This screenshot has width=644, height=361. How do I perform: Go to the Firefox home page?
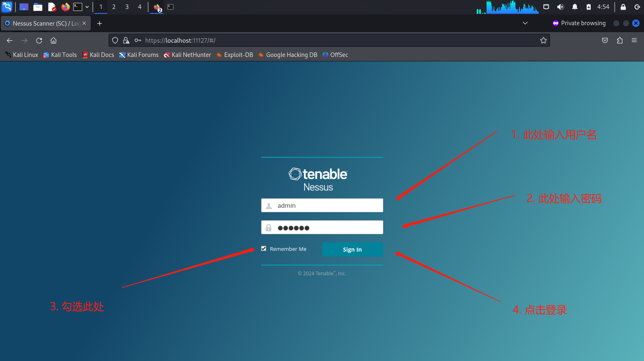point(53,41)
